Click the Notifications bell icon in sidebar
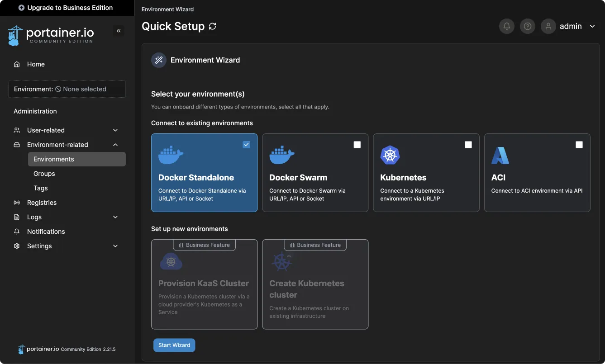 [17, 232]
